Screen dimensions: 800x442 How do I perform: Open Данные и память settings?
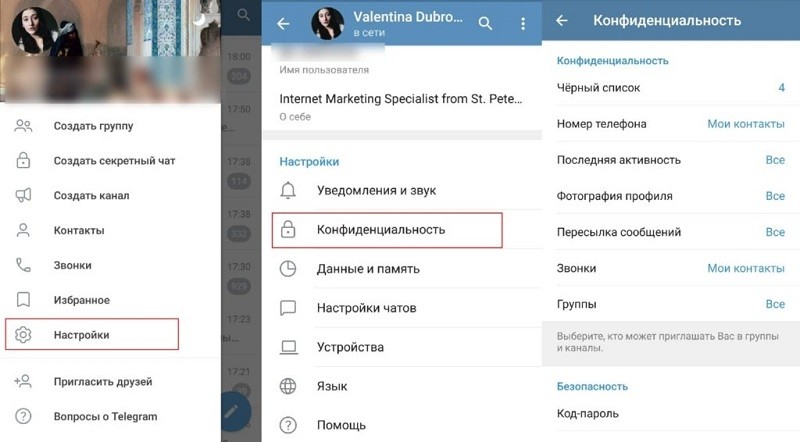pyautogui.click(x=402, y=269)
